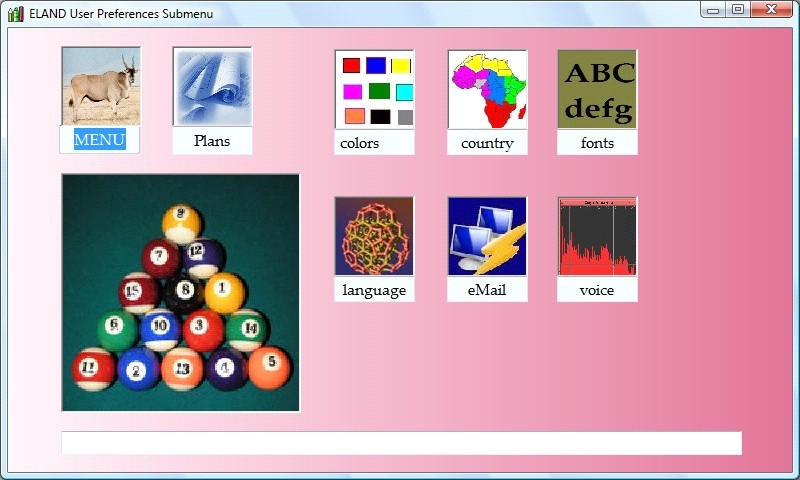Click the Plans text label
This screenshot has width=800, height=480.
coord(212,141)
